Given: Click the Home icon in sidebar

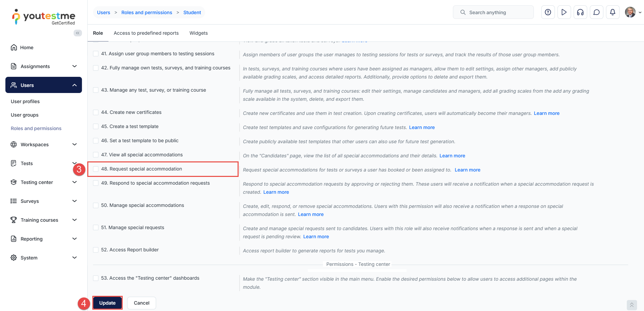Looking at the screenshot, I should pyautogui.click(x=14, y=48).
